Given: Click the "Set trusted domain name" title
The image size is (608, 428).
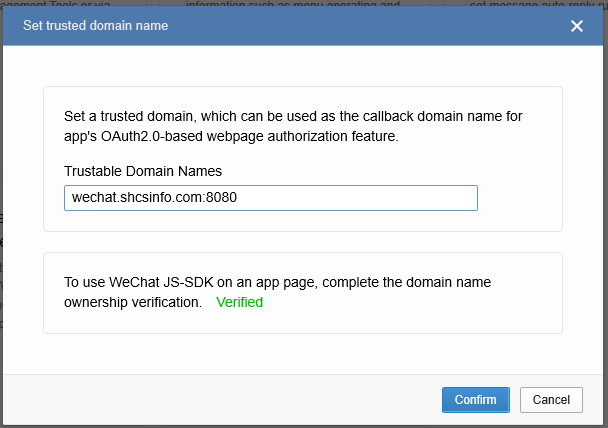Looking at the screenshot, I should [x=95, y=26].
